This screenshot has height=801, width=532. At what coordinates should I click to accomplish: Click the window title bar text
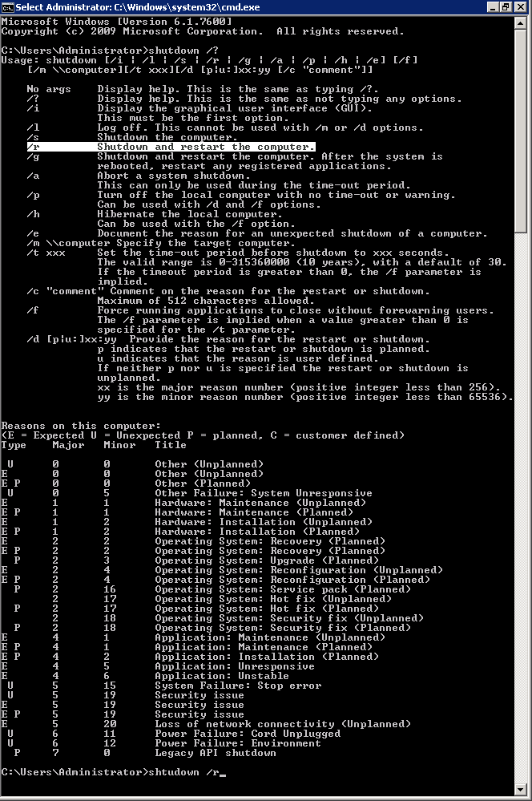(137, 7)
